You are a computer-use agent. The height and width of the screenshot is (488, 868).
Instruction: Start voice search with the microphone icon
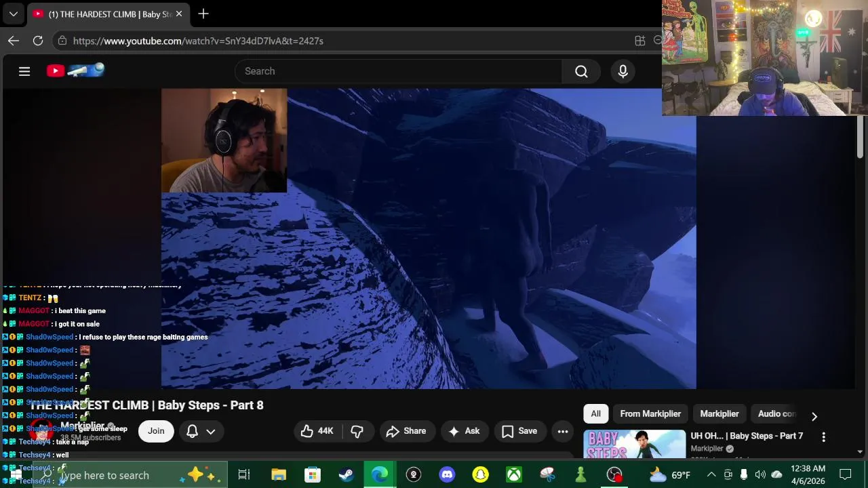(x=623, y=71)
